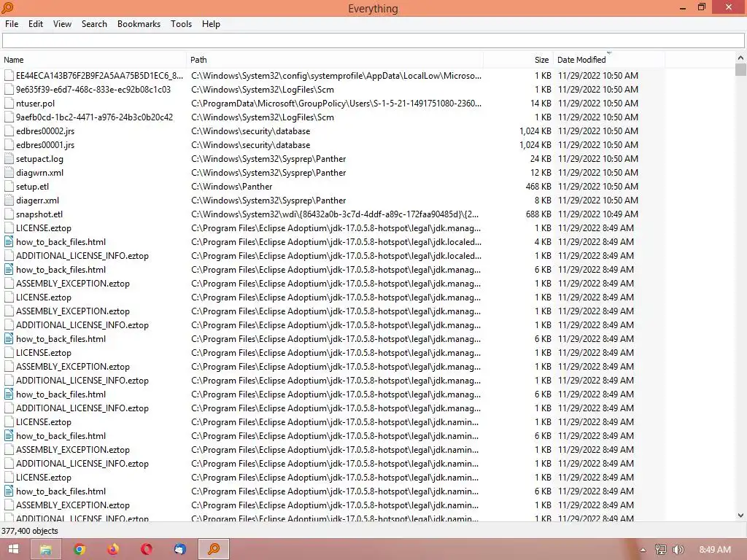Sort results by Path column header

(x=335, y=60)
